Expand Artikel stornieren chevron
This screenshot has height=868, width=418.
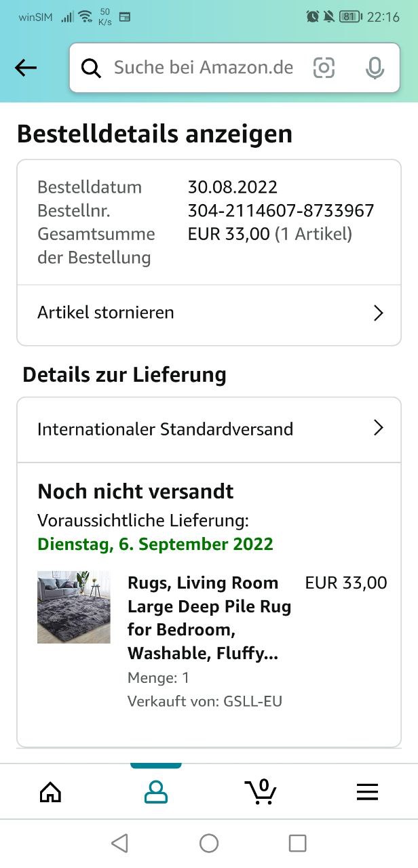379,313
